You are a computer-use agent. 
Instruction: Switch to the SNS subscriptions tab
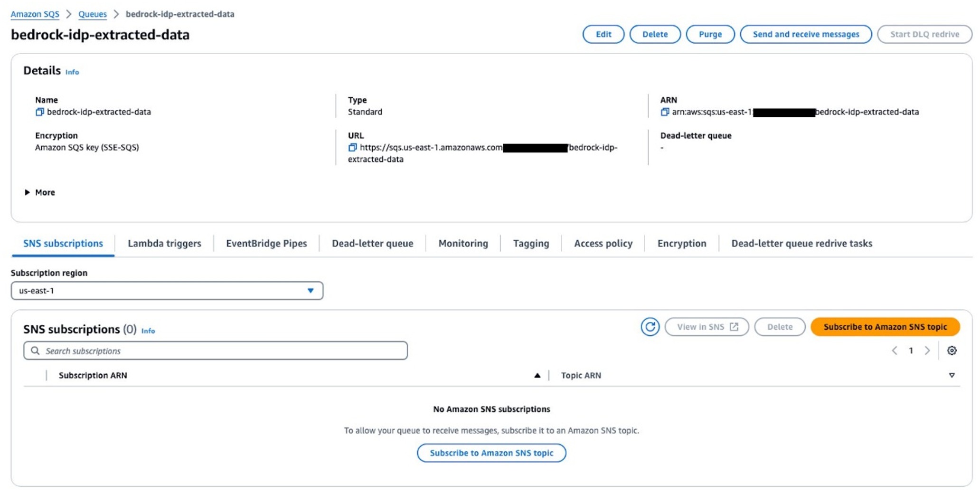click(x=63, y=243)
